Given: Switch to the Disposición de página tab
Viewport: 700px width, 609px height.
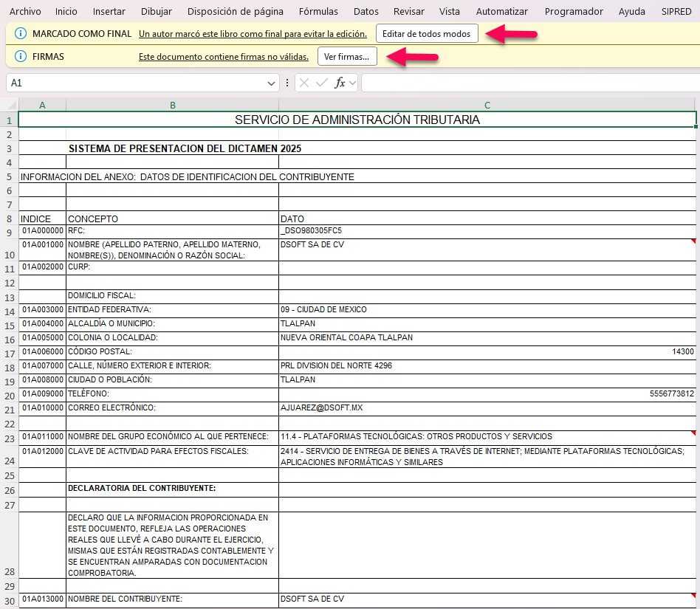Looking at the screenshot, I should (x=235, y=11).
